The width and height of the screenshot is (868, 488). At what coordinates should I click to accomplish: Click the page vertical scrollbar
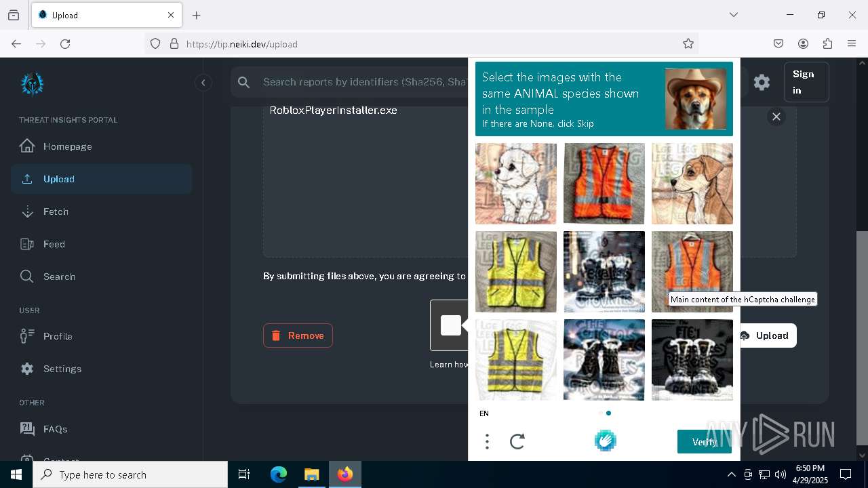tap(862, 338)
